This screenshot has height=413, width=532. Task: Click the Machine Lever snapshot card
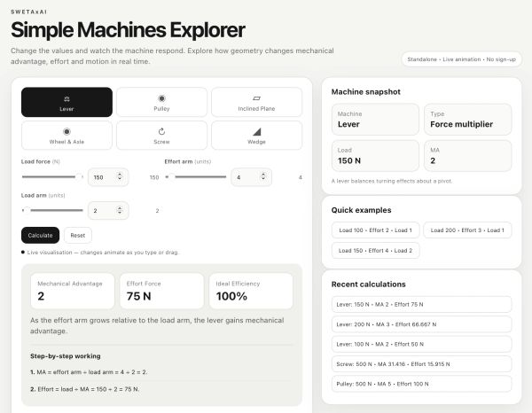375,120
